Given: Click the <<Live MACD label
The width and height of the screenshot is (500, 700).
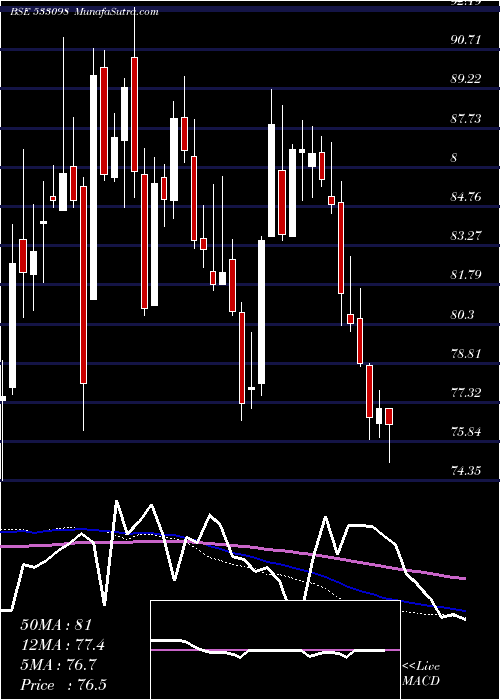Looking at the screenshot, I should pyautogui.click(x=421, y=674).
